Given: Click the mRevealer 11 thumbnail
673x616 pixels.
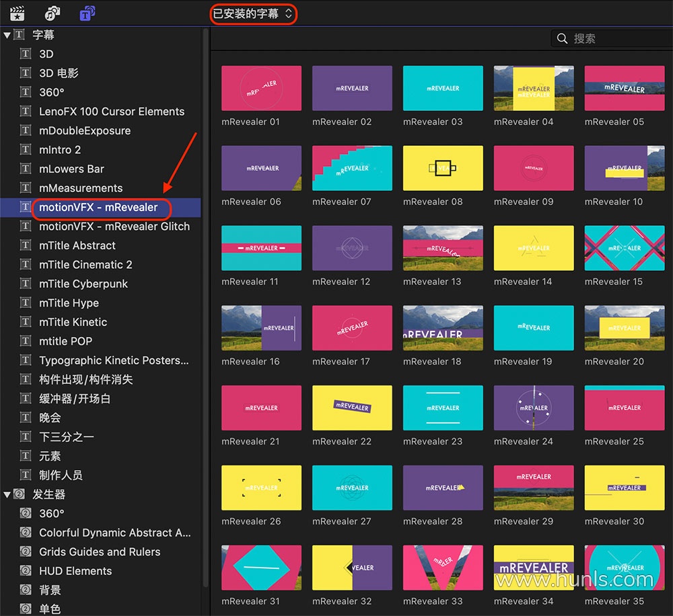Looking at the screenshot, I should pyautogui.click(x=261, y=248).
